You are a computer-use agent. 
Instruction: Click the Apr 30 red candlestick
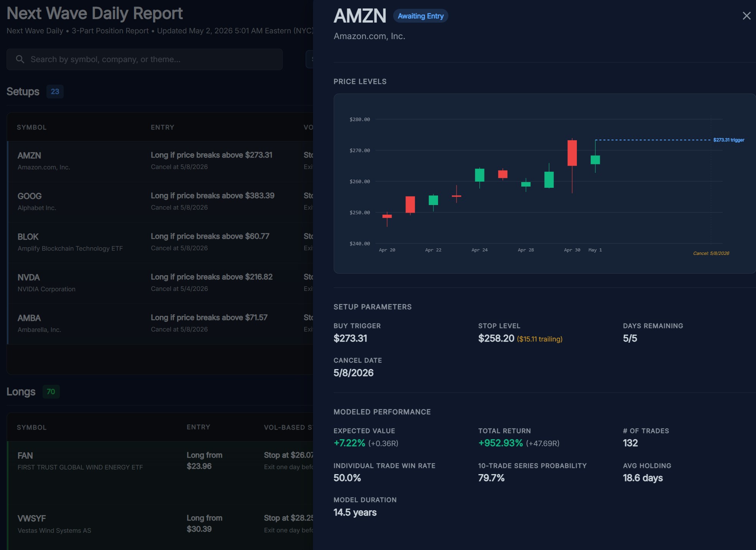(572, 153)
